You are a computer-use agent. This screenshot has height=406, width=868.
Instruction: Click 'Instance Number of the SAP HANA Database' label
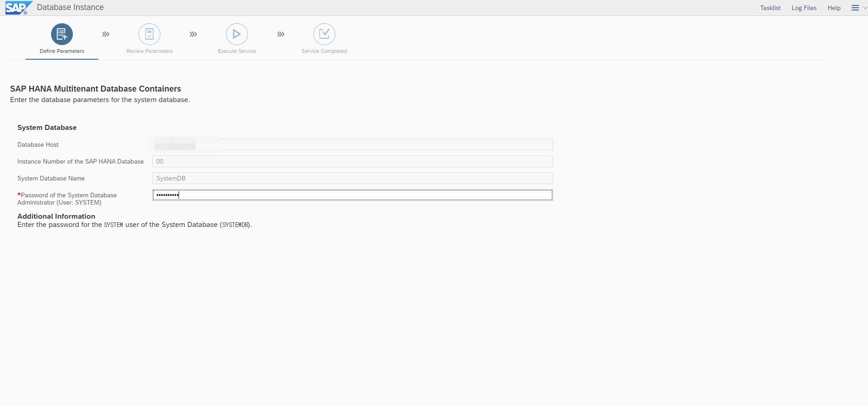[x=81, y=161]
